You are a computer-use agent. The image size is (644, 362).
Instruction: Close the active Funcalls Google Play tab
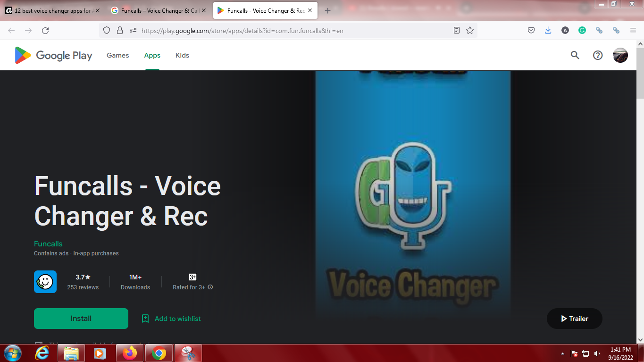point(309,10)
